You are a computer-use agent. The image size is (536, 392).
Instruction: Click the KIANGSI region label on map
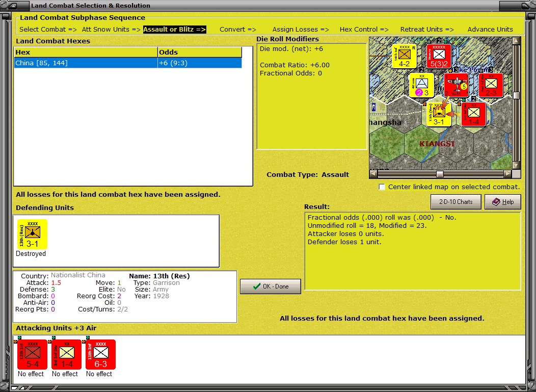(x=437, y=144)
